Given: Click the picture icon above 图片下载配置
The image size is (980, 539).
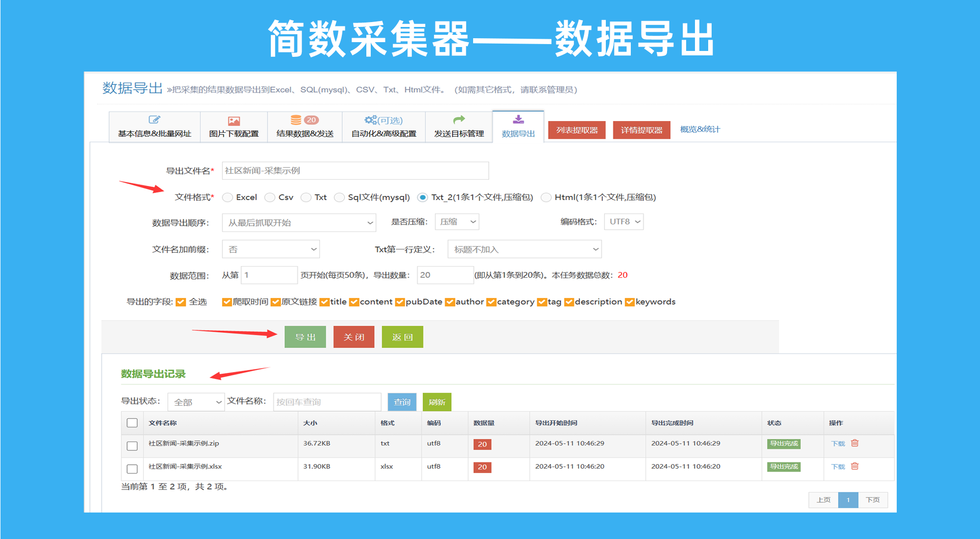Looking at the screenshot, I should [234, 121].
